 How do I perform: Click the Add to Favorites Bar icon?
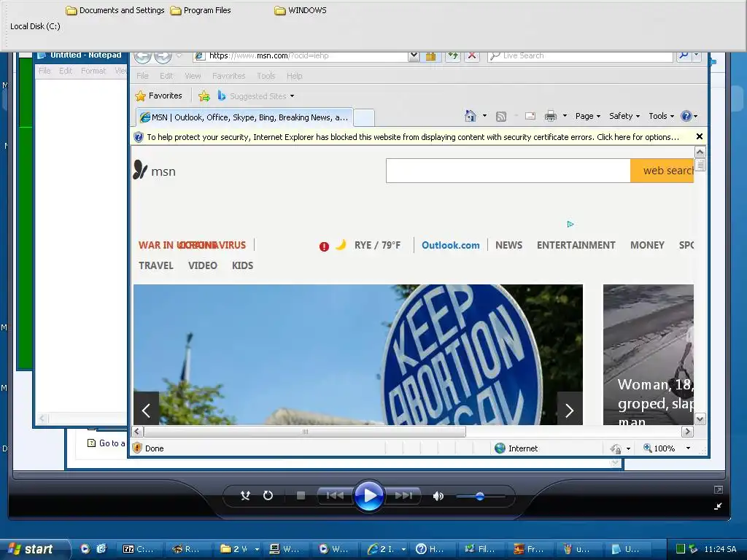pyautogui.click(x=204, y=96)
